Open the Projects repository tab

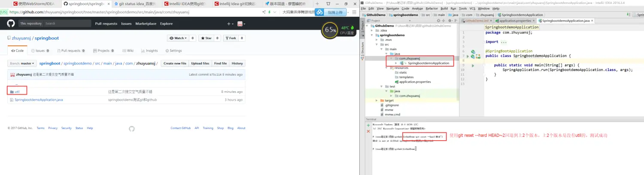click(x=104, y=51)
